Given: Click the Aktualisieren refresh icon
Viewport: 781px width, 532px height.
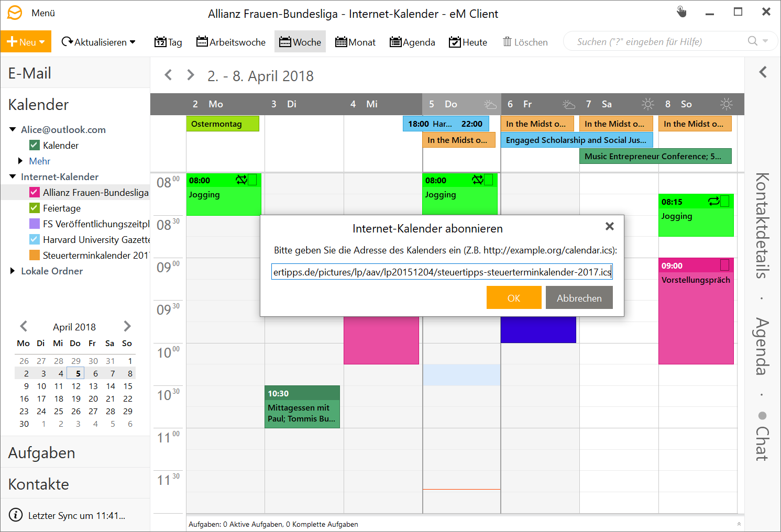Looking at the screenshot, I should (67, 41).
